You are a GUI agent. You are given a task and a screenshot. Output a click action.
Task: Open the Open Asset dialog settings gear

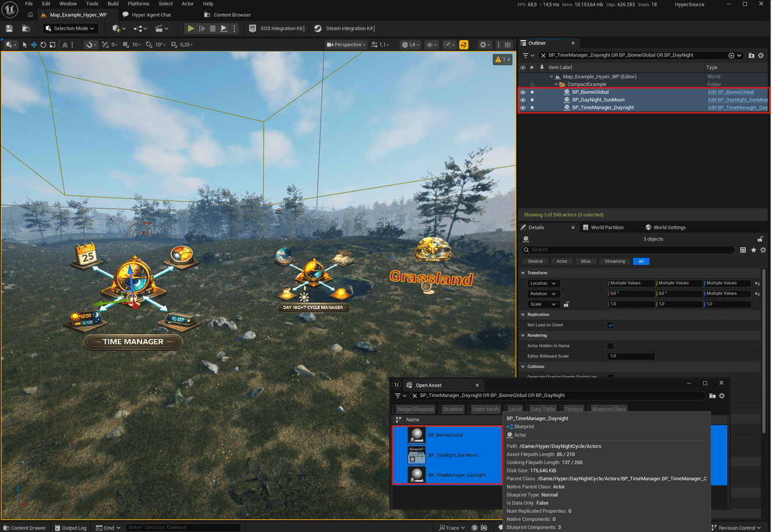[722, 396]
